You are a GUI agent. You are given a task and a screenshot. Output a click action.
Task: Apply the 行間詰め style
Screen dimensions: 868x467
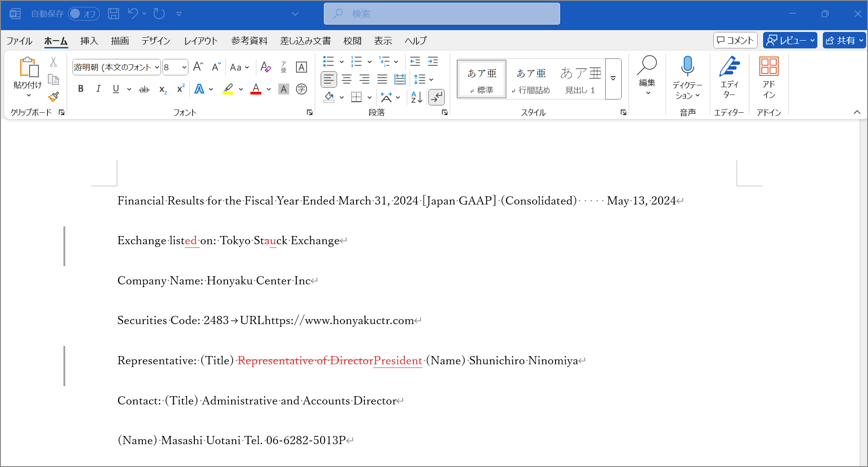531,79
